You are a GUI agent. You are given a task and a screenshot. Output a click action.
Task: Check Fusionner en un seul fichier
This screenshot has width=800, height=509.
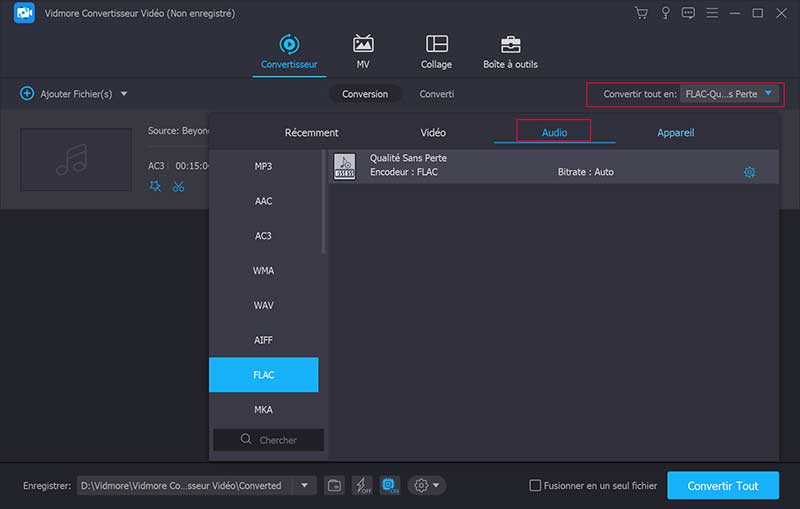[x=535, y=486]
